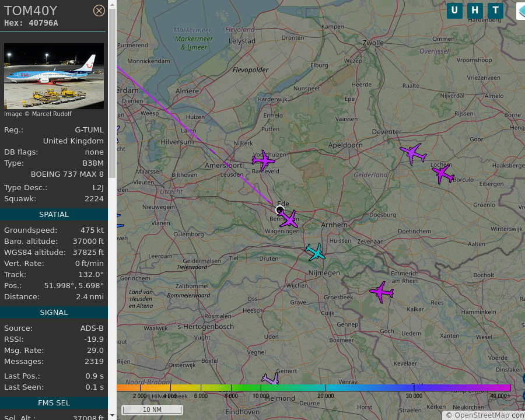Click the baro altitude value 37000 ft

tap(89, 241)
